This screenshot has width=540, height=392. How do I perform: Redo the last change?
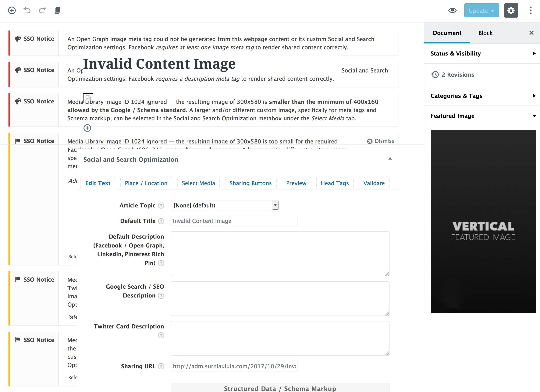[42, 10]
